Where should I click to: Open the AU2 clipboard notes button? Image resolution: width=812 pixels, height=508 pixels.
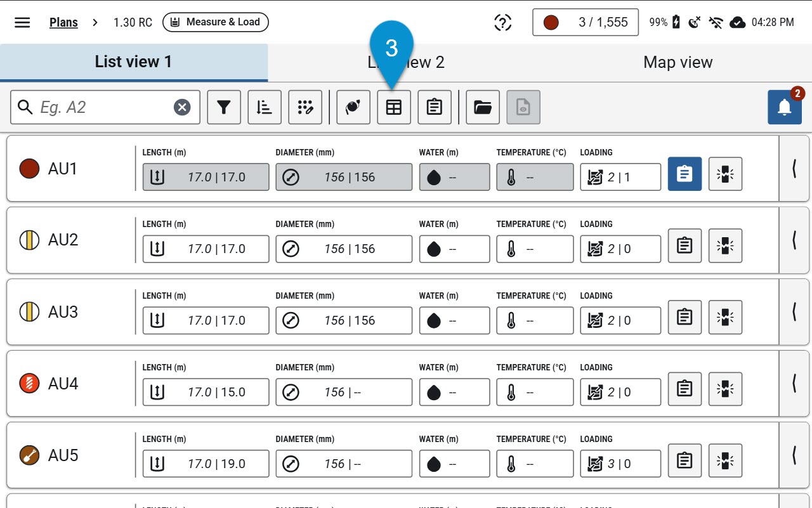coord(684,245)
